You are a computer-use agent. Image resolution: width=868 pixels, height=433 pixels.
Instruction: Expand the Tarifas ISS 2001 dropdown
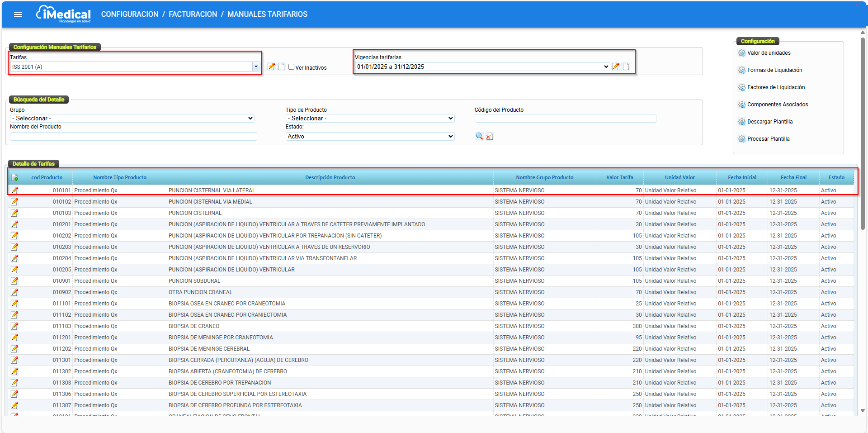click(256, 67)
